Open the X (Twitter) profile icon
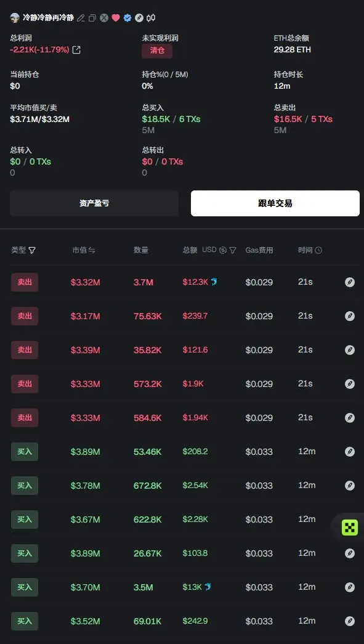The image size is (364, 644). coord(104,18)
